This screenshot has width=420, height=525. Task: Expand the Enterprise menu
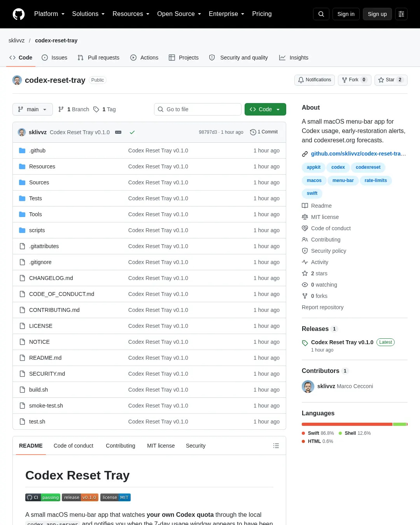(x=226, y=14)
